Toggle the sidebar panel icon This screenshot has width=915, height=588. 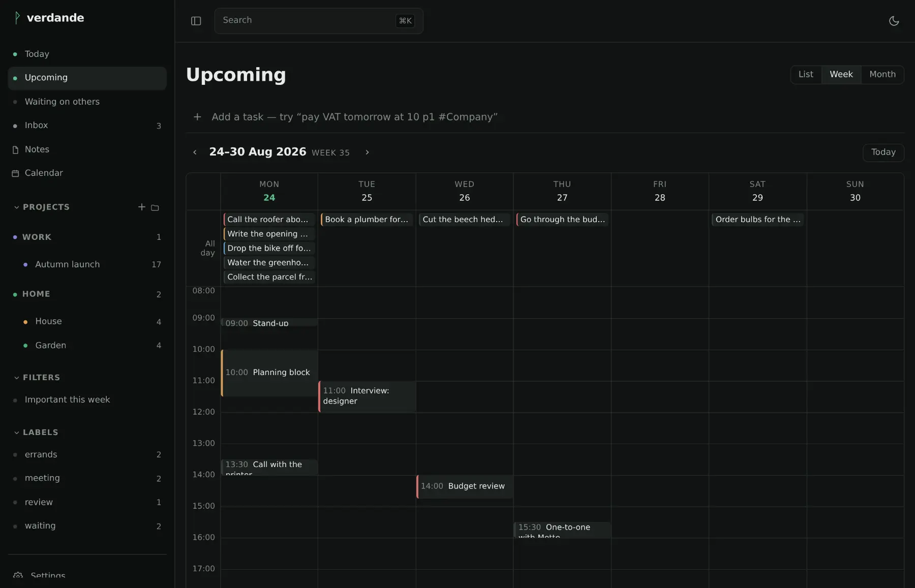[x=196, y=21]
